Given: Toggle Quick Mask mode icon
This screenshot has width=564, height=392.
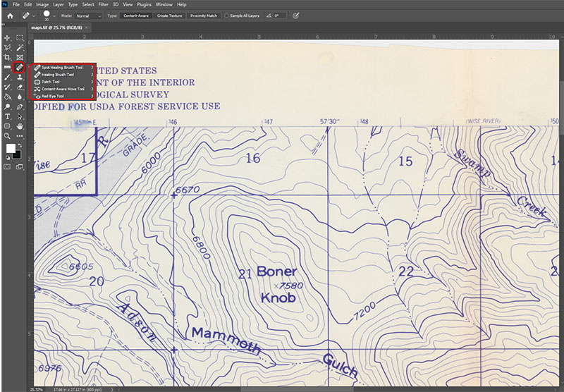Looking at the screenshot, I should 8,167.
